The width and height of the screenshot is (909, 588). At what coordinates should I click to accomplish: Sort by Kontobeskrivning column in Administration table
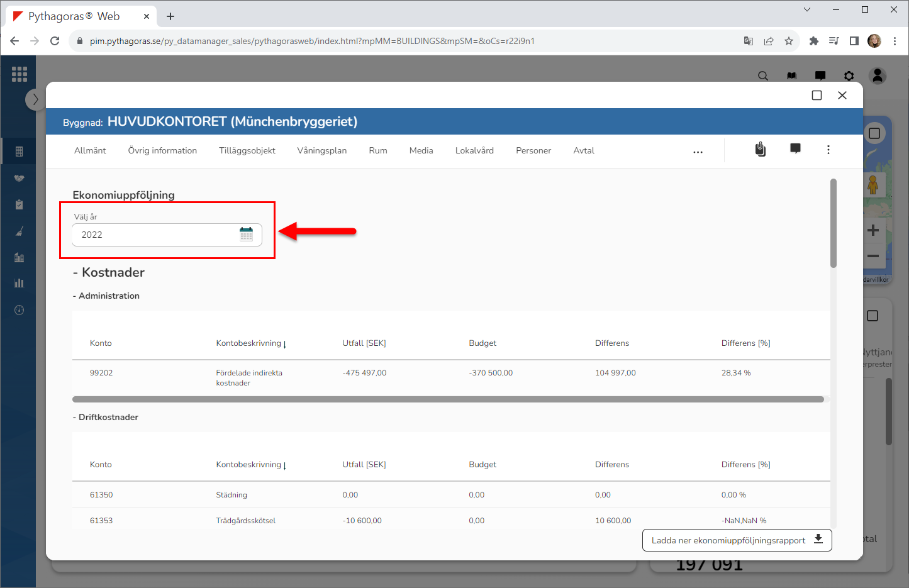point(250,343)
